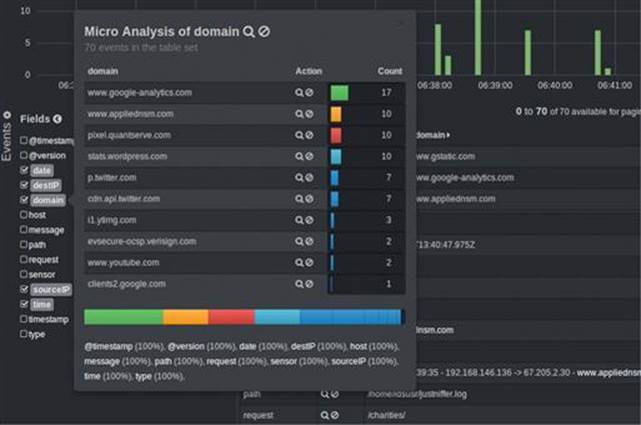Click the ban icon beside Micro Analysis title
This screenshot has height=425, width=641.
[264, 31]
